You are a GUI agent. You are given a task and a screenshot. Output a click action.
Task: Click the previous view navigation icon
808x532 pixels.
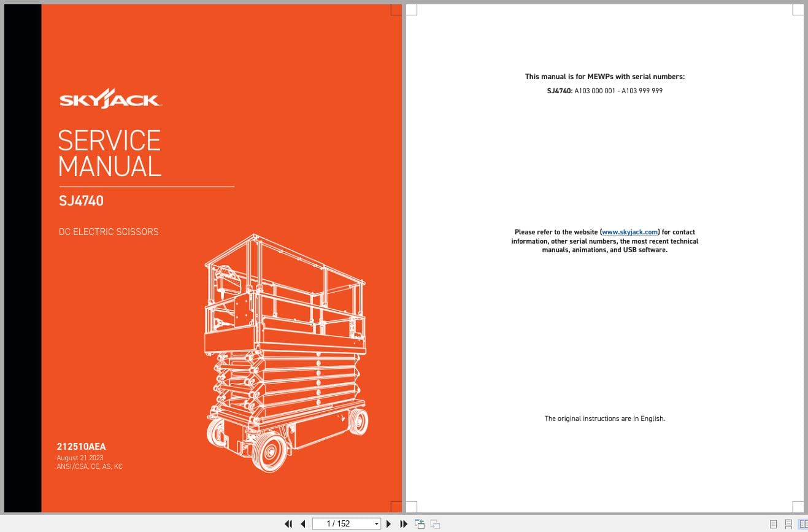(420, 523)
